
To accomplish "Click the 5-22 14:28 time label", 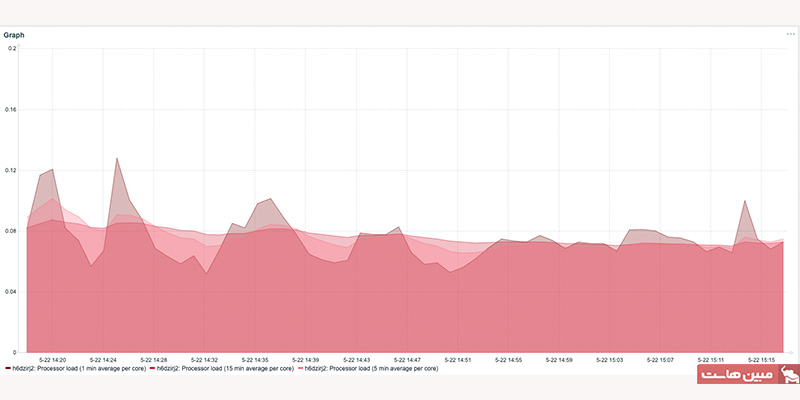I will (x=154, y=360).
